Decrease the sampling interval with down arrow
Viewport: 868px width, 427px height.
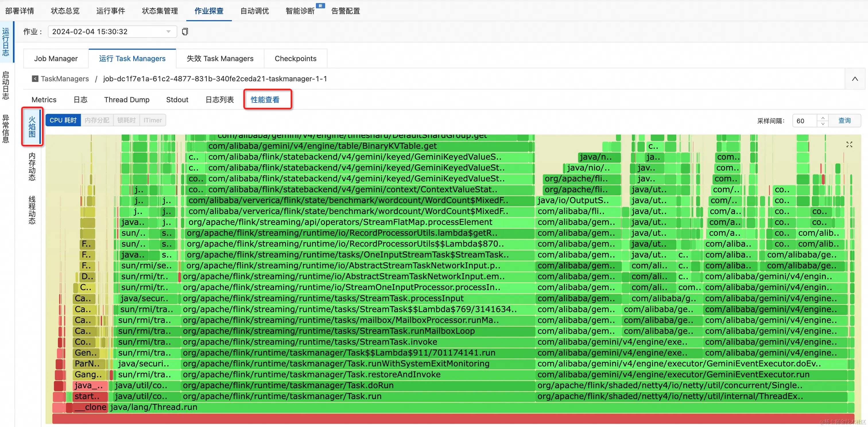[x=823, y=124]
